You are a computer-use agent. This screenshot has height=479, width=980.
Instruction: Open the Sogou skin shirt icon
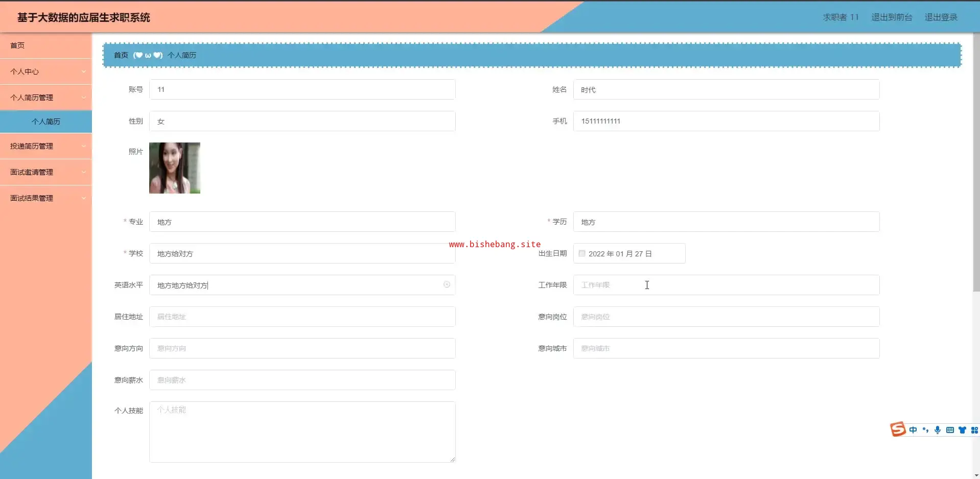tap(962, 430)
